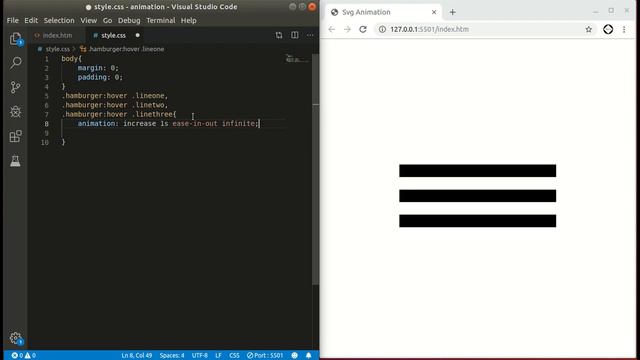Click the bottom hamburger bar in browser
The height and width of the screenshot is (360, 640).
click(x=478, y=221)
